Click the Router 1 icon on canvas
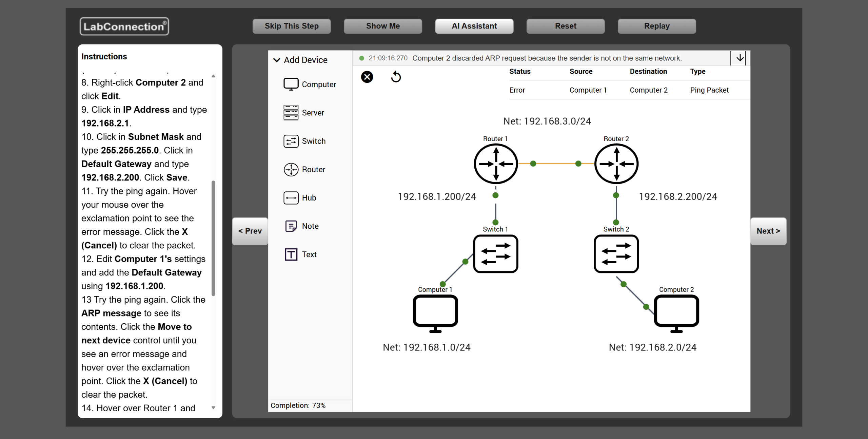This screenshot has width=868, height=439. [x=495, y=164]
